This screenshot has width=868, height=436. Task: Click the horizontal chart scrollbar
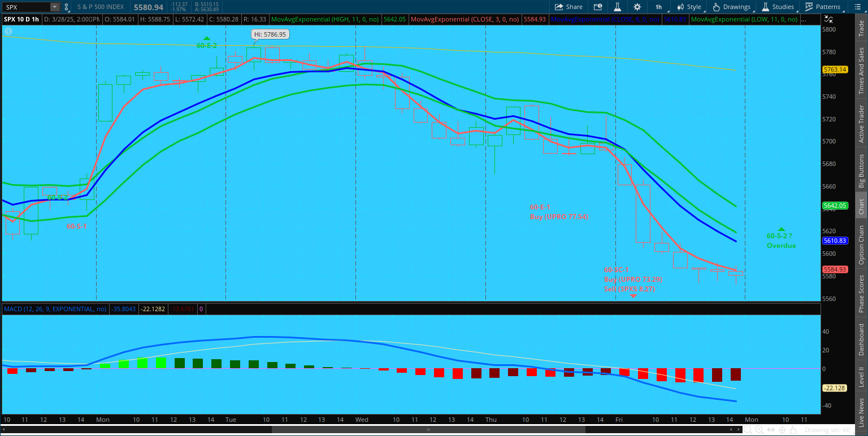[428, 430]
